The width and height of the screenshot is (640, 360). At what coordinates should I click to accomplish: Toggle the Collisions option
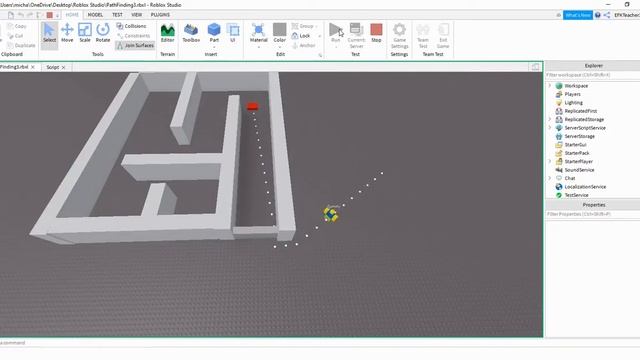pyautogui.click(x=131, y=26)
